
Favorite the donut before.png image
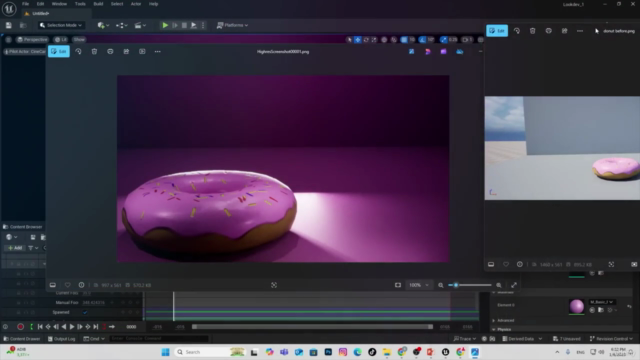[506, 264]
